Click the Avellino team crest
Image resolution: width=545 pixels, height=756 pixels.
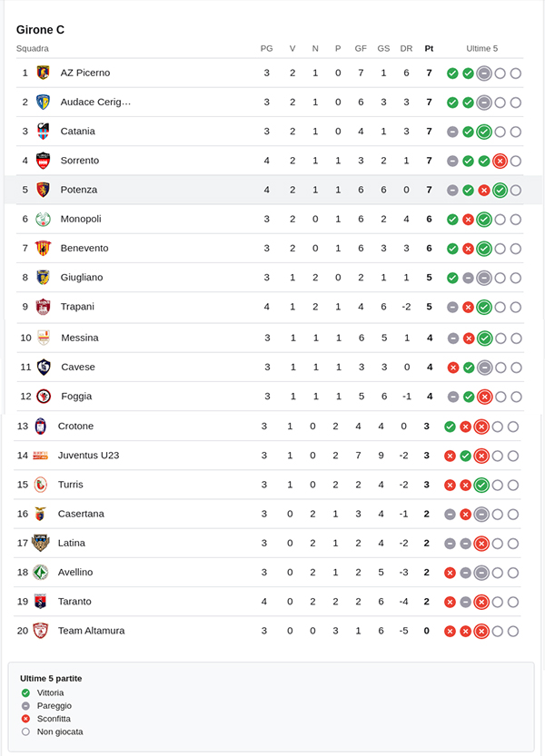[40, 573]
